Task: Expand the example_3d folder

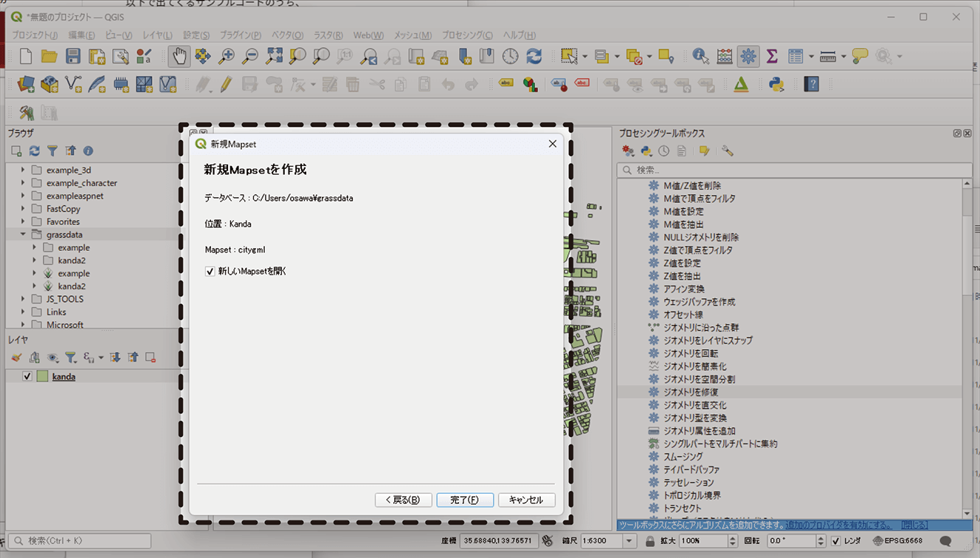Action: [x=23, y=170]
